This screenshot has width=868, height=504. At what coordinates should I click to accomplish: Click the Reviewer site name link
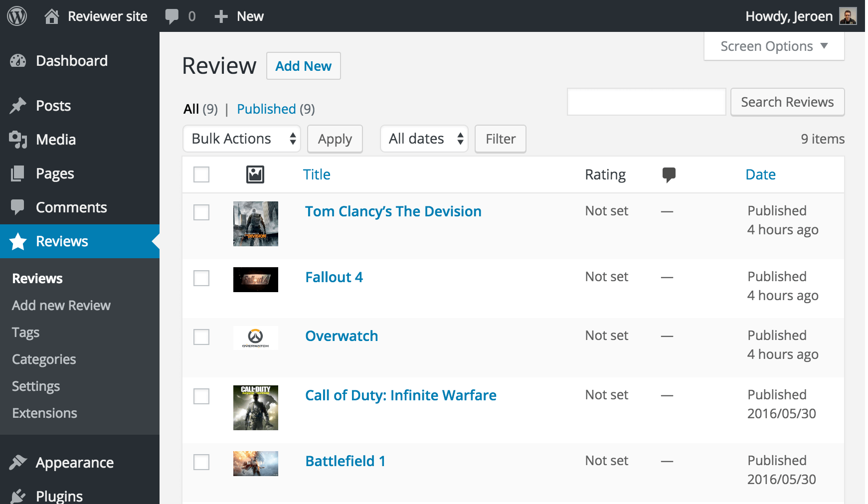108,16
